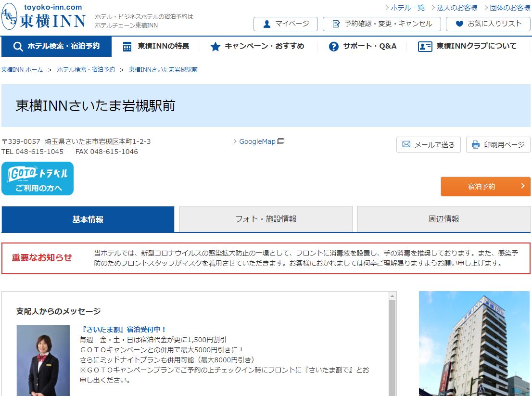Switch to 周辺情報 tab
Screen dimensions: 532x396
point(444,219)
